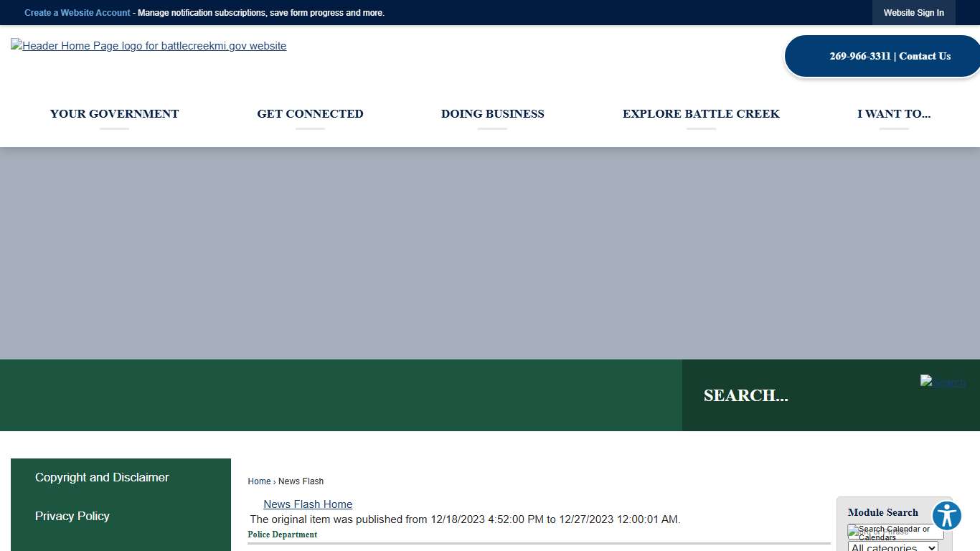This screenshot has width=980, height=551.
Task: Click the News Flash Home link
Action: 308,504
